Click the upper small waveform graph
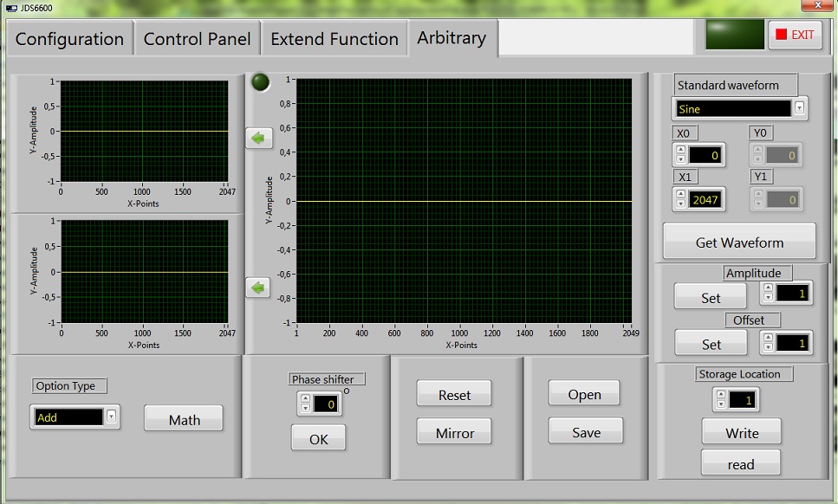 coord(145,132)
